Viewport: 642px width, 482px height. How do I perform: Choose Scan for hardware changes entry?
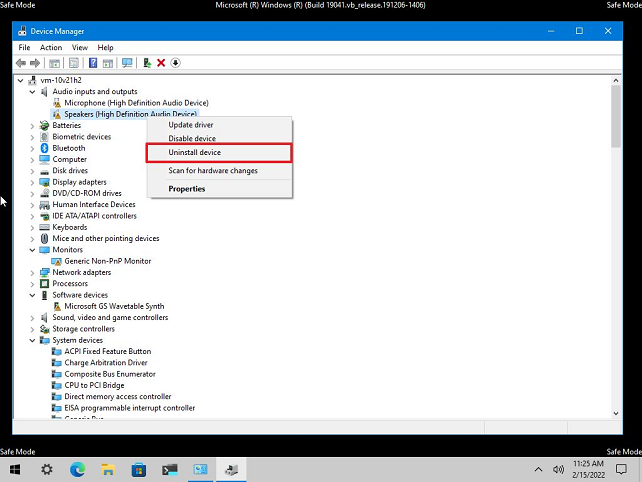coord(219,171)
